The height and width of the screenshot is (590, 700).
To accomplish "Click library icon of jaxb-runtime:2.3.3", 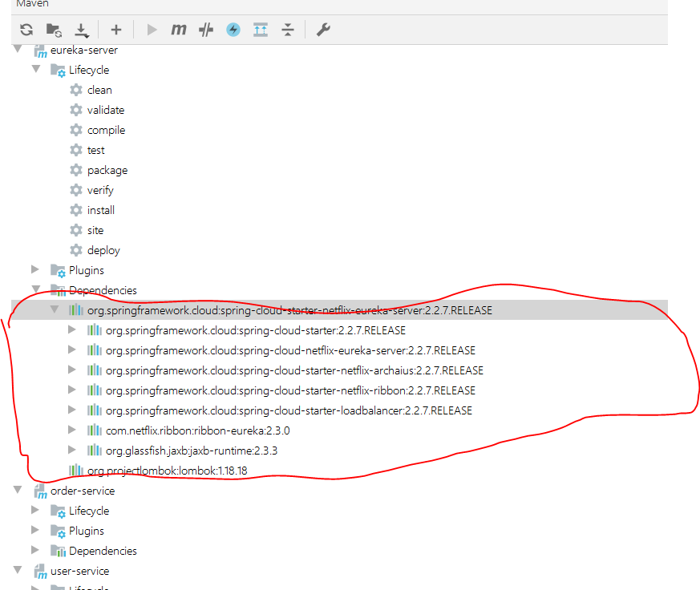I will (94, 451).
